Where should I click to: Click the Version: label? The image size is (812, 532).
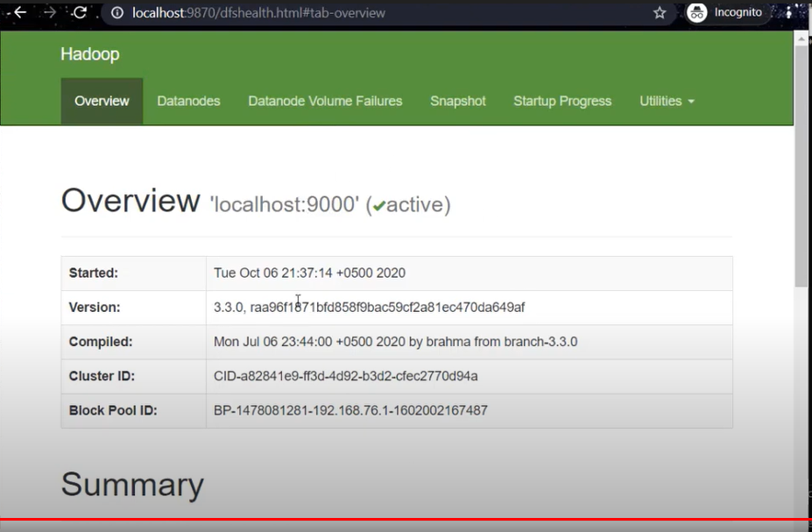pos(95,307)
